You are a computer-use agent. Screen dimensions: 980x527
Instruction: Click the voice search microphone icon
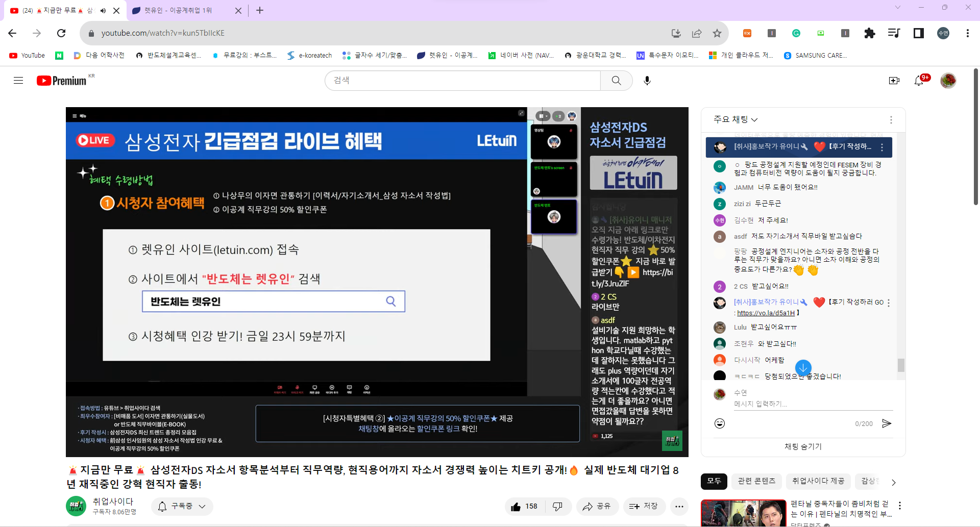click(647, 81)
